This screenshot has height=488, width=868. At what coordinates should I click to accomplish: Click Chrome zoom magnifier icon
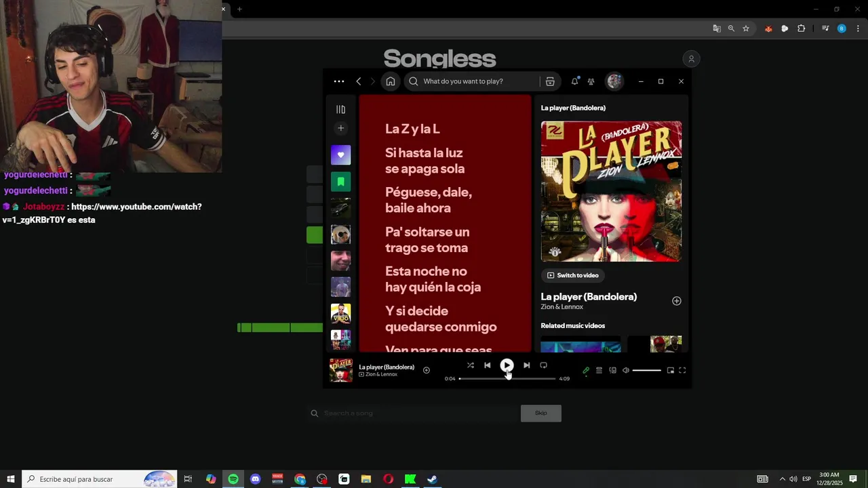(731, 28)
